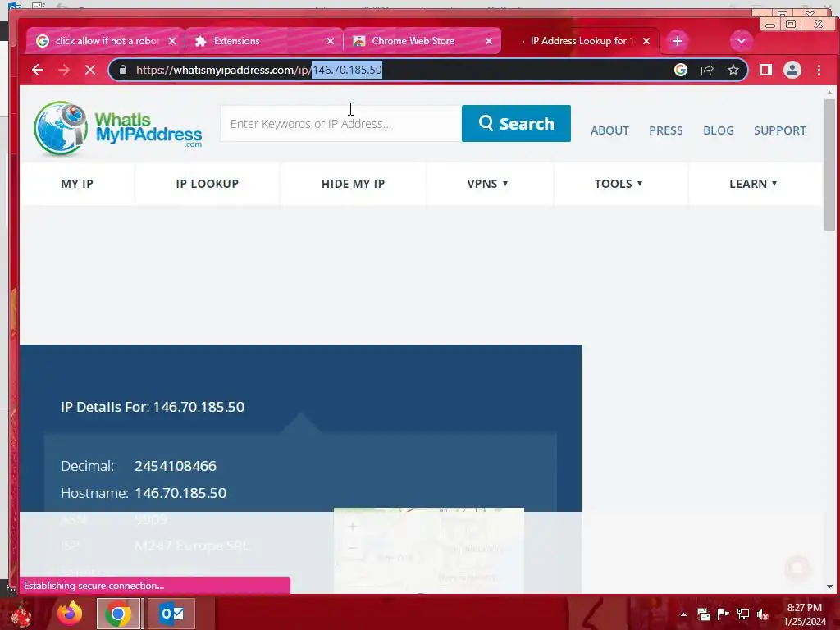Click the share page icon
The height and width of the screenshot is (630, 840).
coord(706,70)
